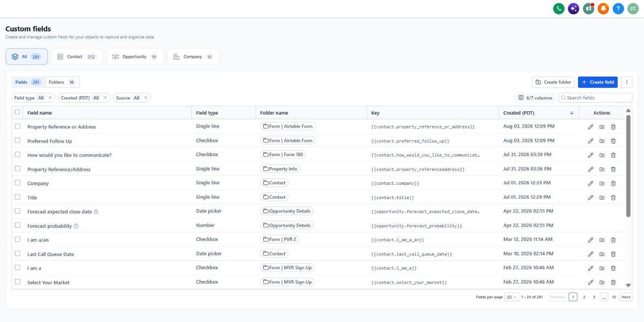Move How would you like to communicate to folder
Screen dimensions: 644x322
click(602, 155)
